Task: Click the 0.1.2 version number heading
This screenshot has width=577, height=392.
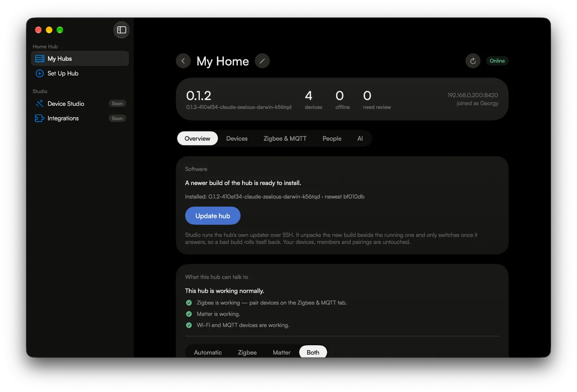Action: [x=199, y=96]
